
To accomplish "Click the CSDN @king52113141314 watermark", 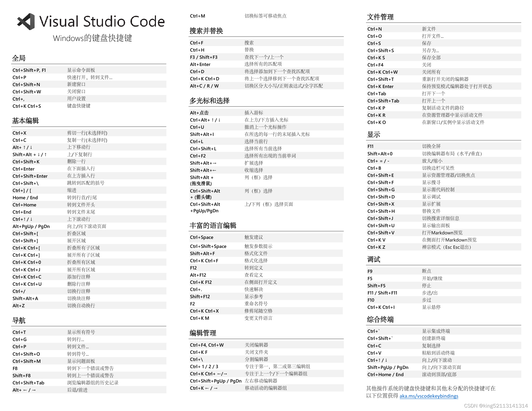I will pos(496,406).
